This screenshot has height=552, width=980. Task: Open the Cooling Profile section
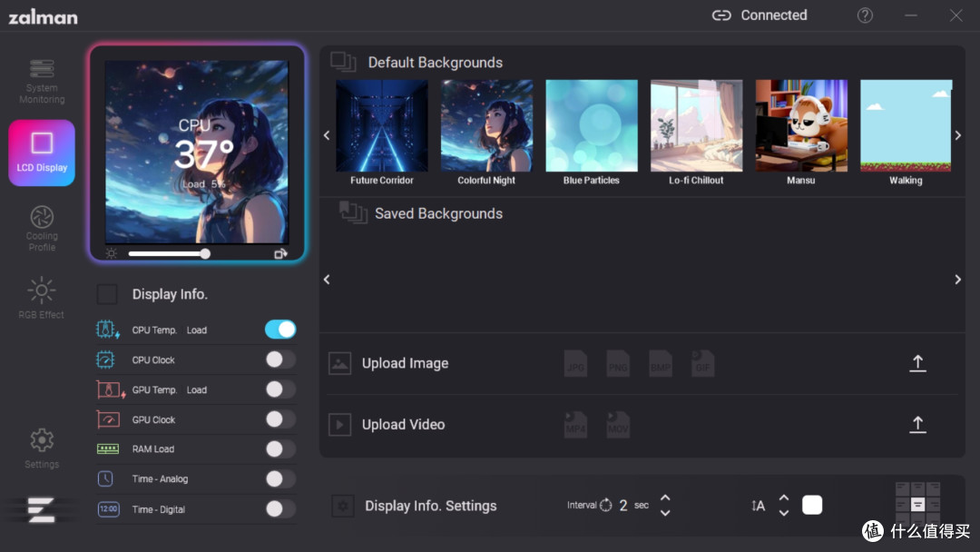pyautogui.click(x=42, y=228)
